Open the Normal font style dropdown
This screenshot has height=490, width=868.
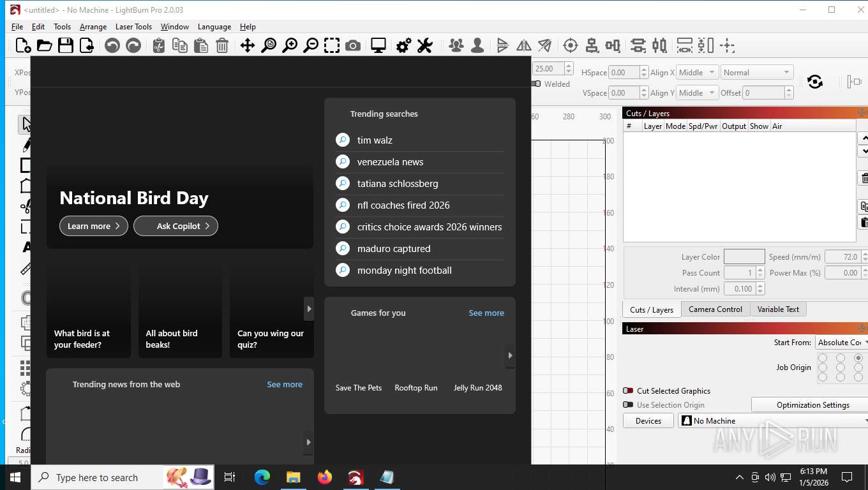[757, 72]
